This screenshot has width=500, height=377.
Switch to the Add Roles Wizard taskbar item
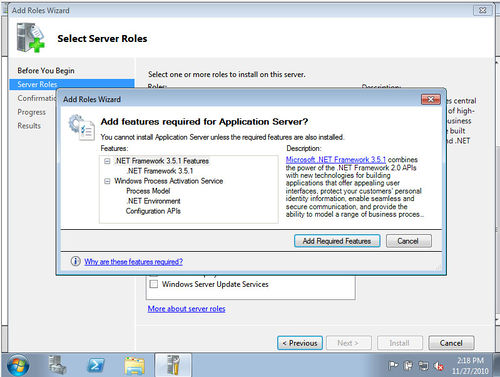click(173, 365)
